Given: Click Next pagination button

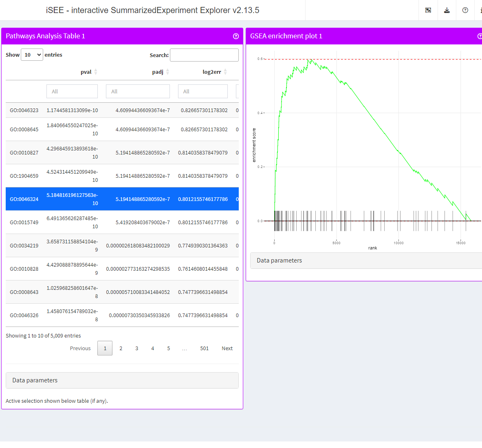Looking at the screenshot, I should tap(227, 348).
